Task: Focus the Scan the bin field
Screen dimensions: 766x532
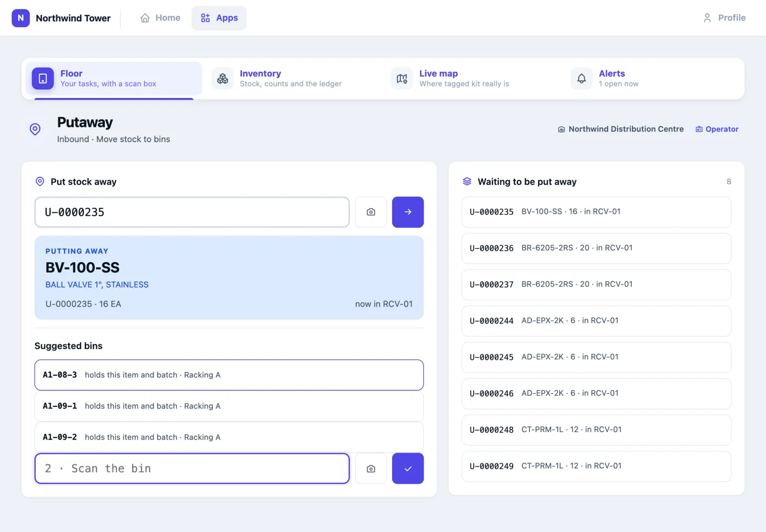Action: click(192, 468)
